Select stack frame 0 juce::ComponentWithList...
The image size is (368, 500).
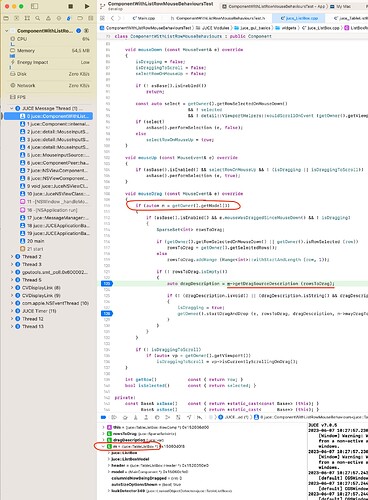tap(48, 116)
